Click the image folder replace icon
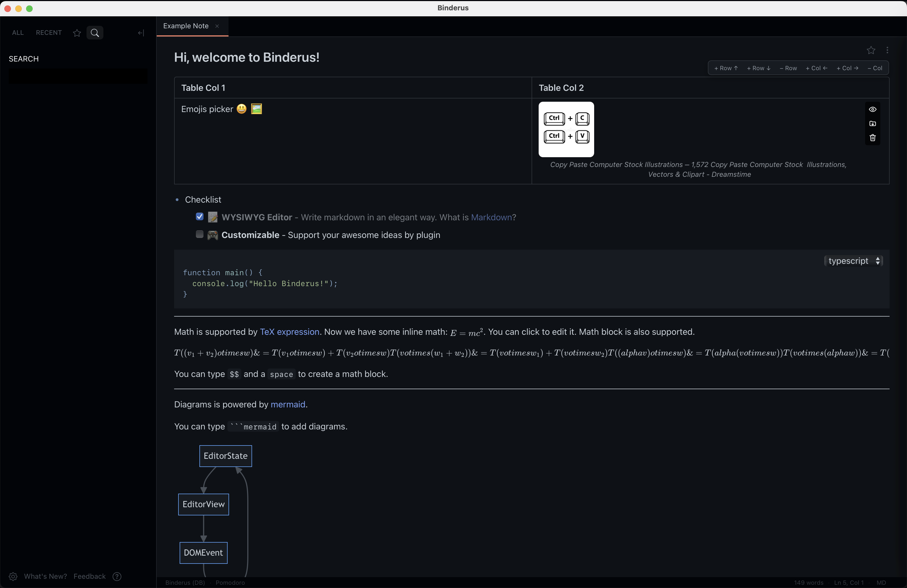The width and height of the screenshot is (907, 588). click(873, 123)
